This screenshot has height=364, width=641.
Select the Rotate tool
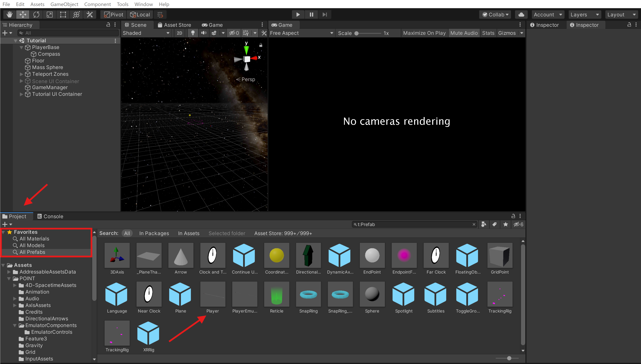[36, 15]
